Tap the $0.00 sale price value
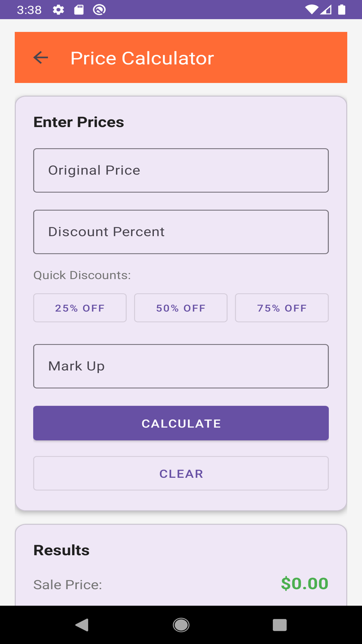The image size is (362, 644). point(304,584)
